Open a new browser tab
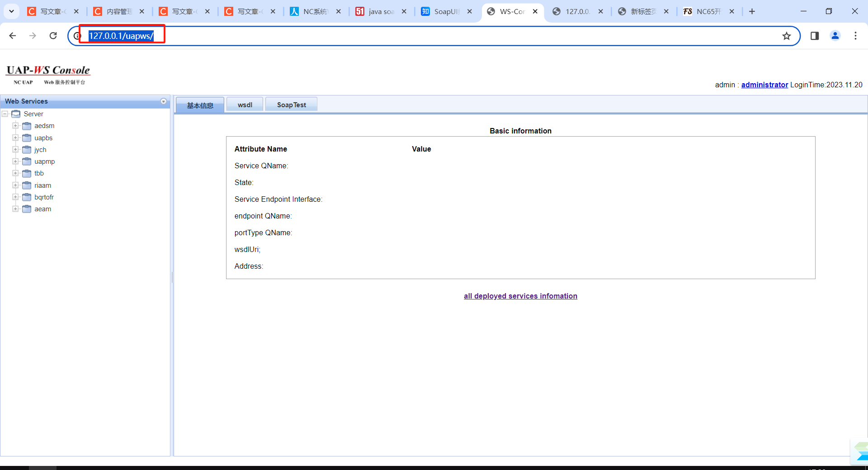868x470 pixels. (x=752, y=11)
